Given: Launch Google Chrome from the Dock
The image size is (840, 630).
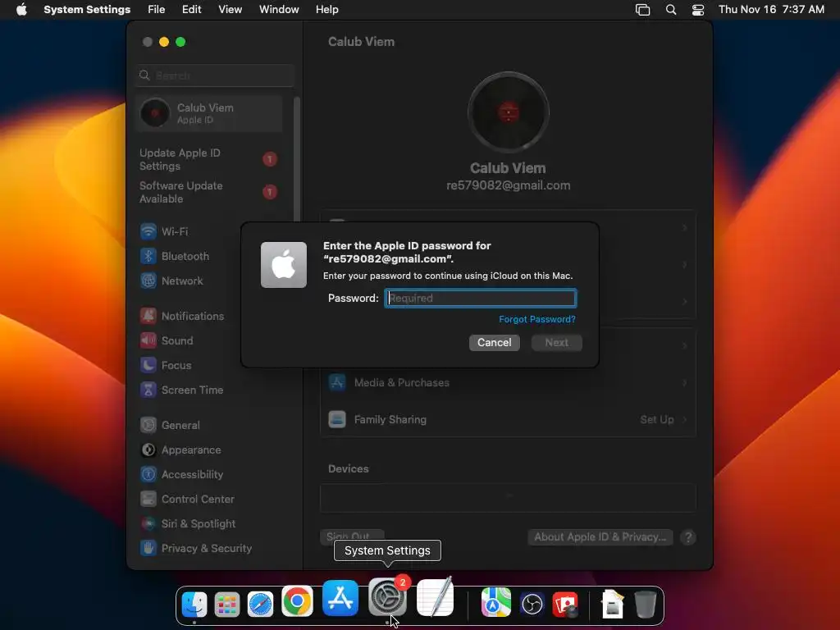Looking at the screenshot, I should pyautogui.click(x=297, y=601).
